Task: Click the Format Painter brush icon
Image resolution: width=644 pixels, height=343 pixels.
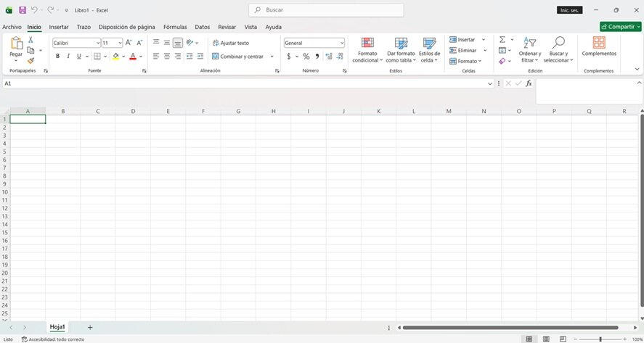Action: tap(30, 61)
